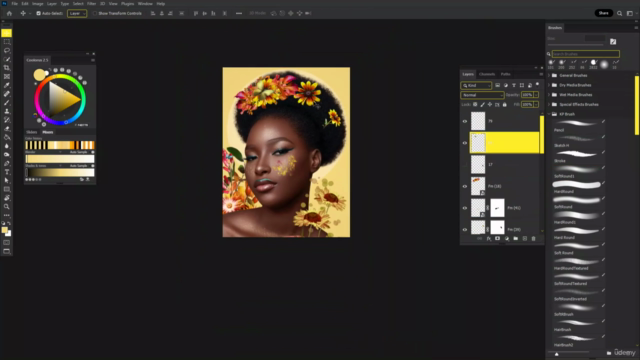Expand the Special Effects Brushes folder
640x360 pixels.
(x=549, y=104)
